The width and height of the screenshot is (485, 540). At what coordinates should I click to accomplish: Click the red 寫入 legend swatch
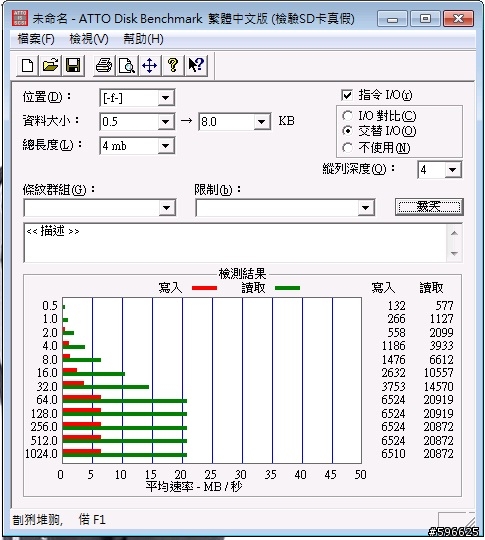pos(204,288)
